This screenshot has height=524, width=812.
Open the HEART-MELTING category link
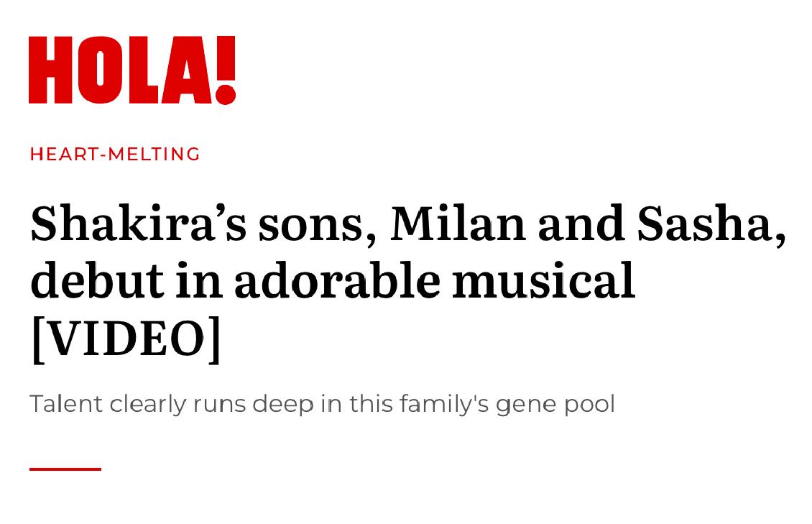coord(115,155)
